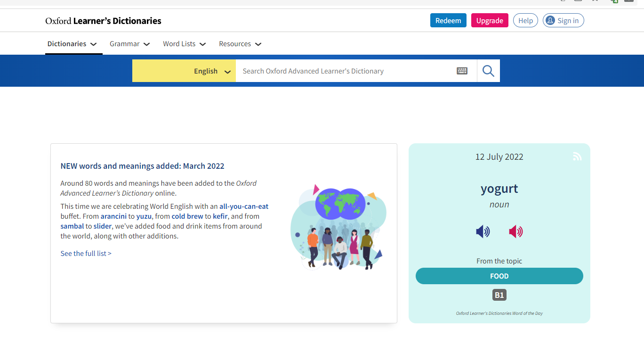This screenshot has height=337, width=644.
Task: Open the sambal word link
Action: pos(72,226)
